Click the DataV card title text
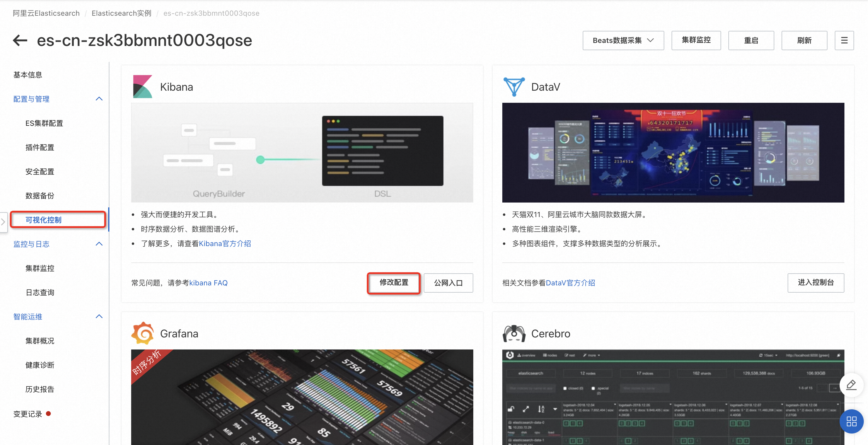Screen dimensions: 868x445 pos(546,87)
